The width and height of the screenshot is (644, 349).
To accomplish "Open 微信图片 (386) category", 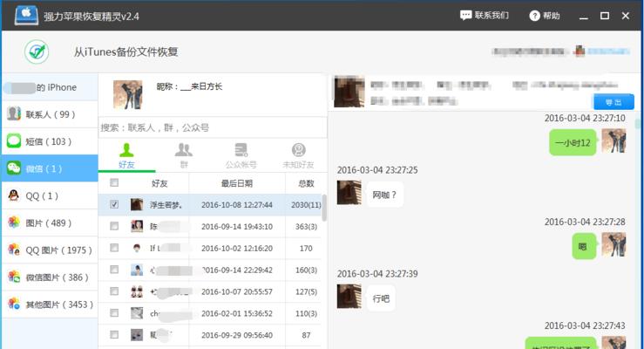I will (50, 277).
